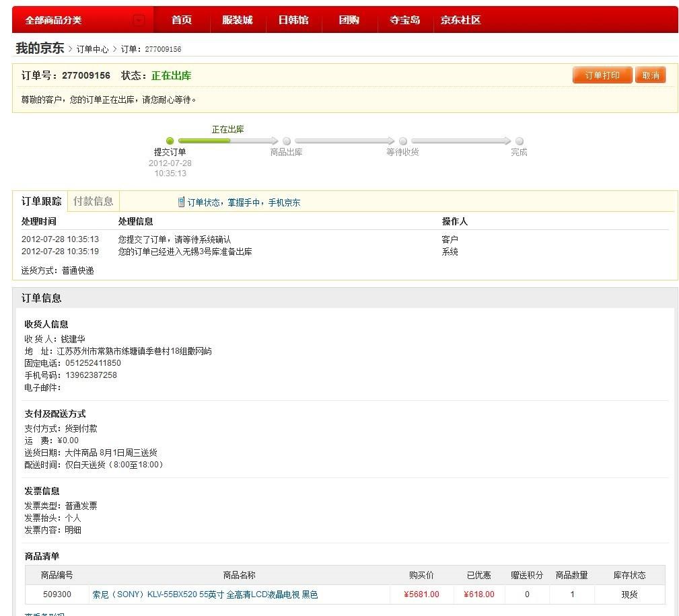The height and width of the screenshot is (616, 679).
Task: Open the Sony KLV-55BX520 product link
Action: (205, 594)
